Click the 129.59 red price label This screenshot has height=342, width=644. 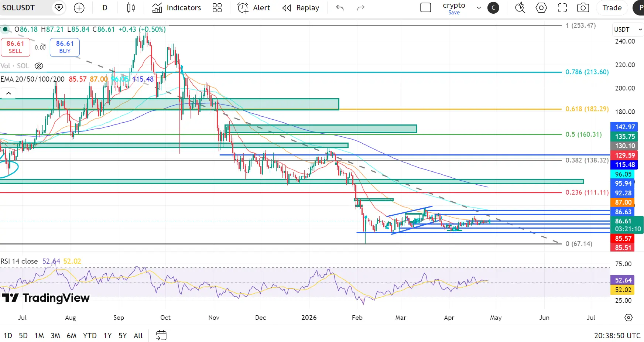625,155
